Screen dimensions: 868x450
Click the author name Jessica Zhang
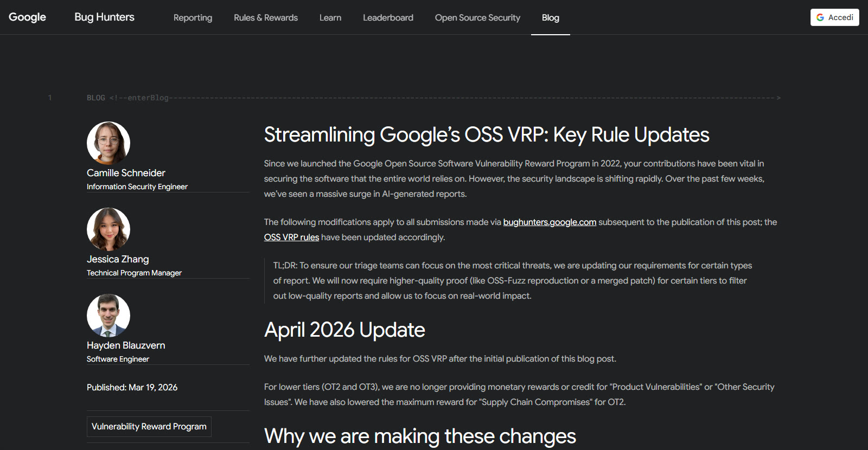[118, 259]
